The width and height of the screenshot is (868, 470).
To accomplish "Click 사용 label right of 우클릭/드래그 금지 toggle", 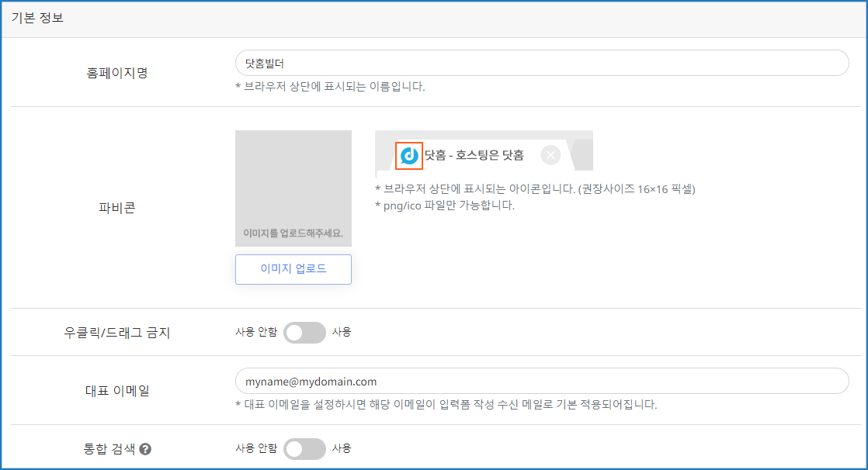I will pyautogui.click(x=342, y=332).
